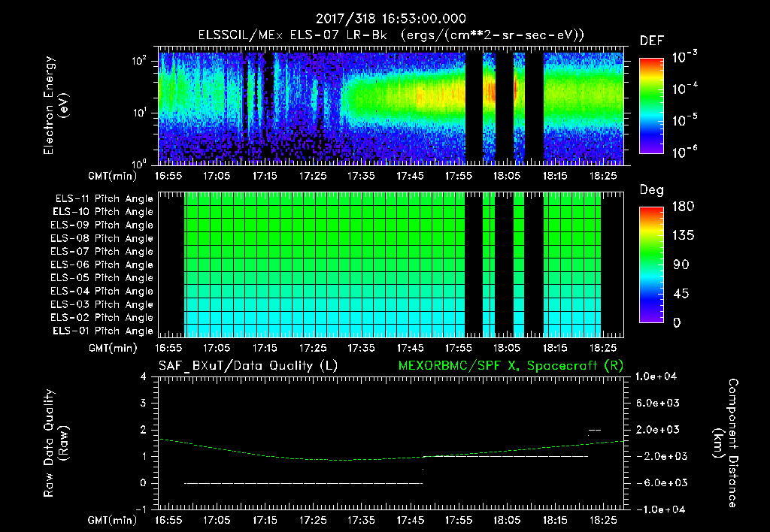This screenshot has width=770, height=532.
Task: Click the Deg pitch angle color bar
Action: 652,264
